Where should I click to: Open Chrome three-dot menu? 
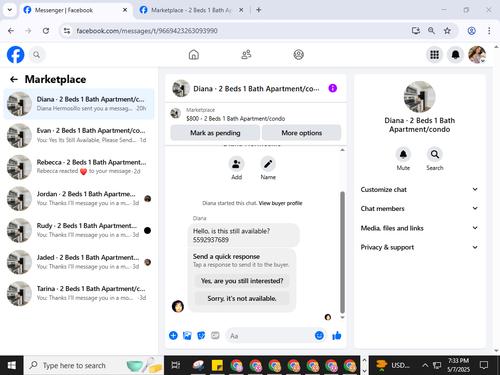click(489, 31)
